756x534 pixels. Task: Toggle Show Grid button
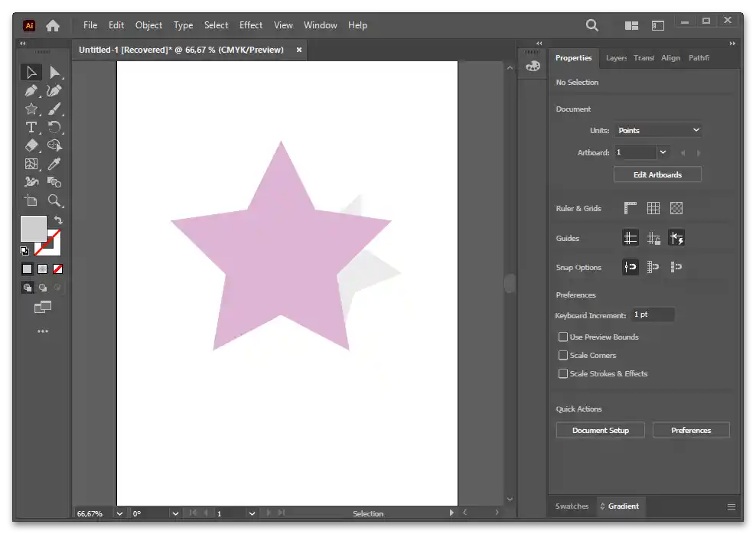[x=653, y=208]
